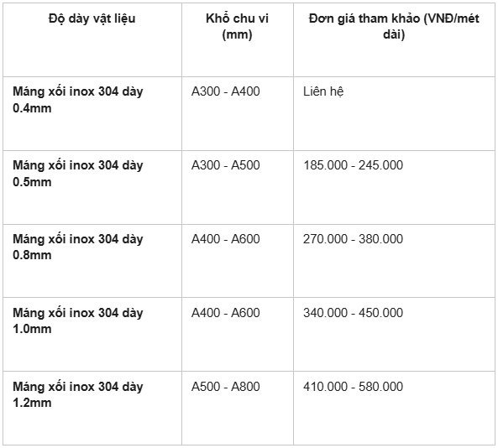This screenshot has height=448, width=498.
Task: Click the '270.000 - 380.000' price cell
Action: pyautogui.click(x=394, y=261)
